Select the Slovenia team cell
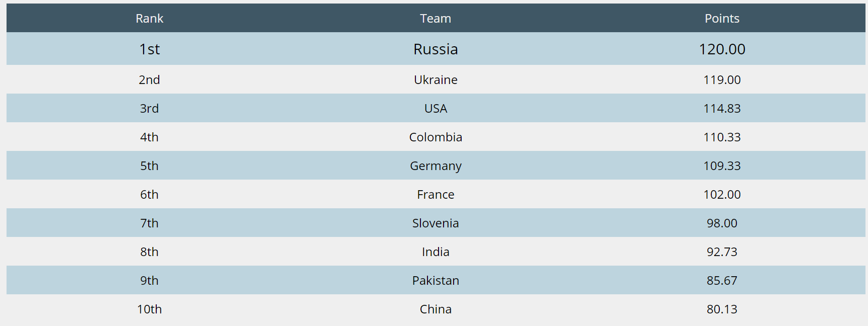Screen dimensions: 868x326 click(x=436, y=223)
